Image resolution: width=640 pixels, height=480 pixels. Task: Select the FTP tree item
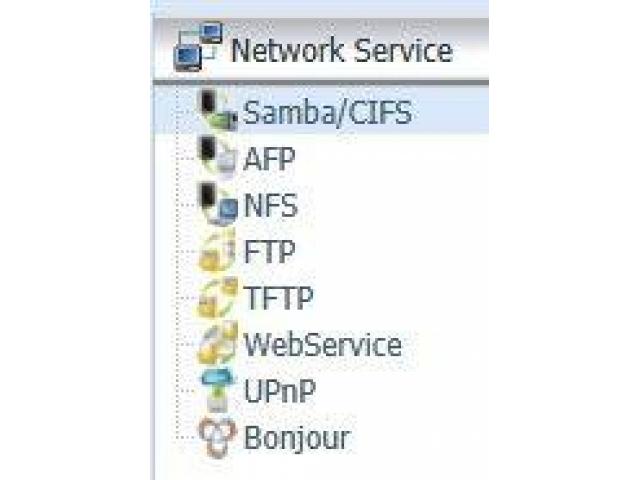point(270,252)
